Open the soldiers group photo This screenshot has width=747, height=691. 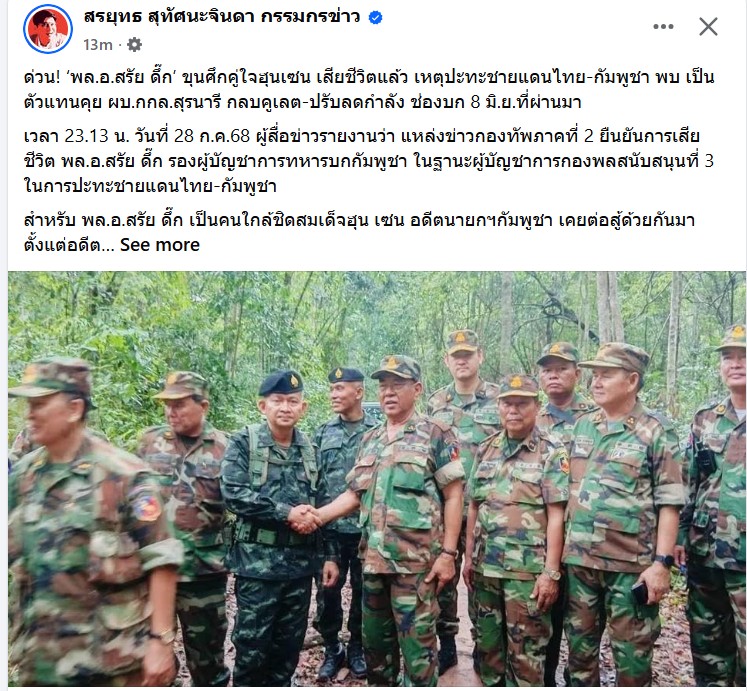(x=377, y=479)
